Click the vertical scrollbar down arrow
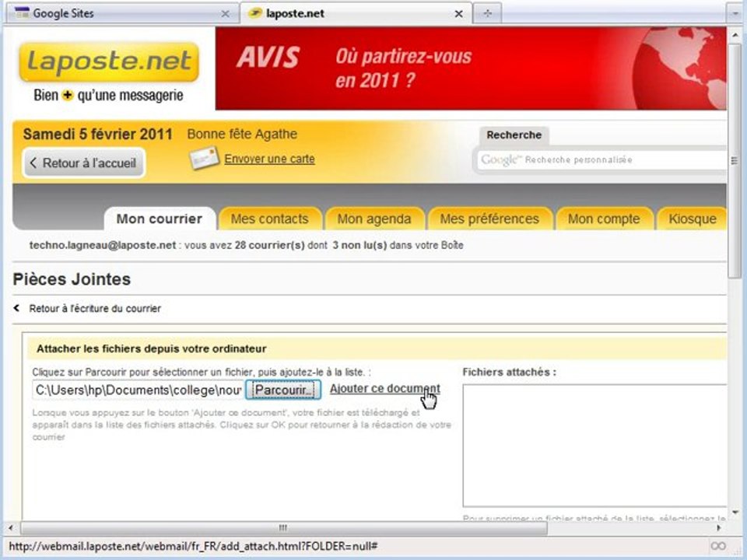 735,512
